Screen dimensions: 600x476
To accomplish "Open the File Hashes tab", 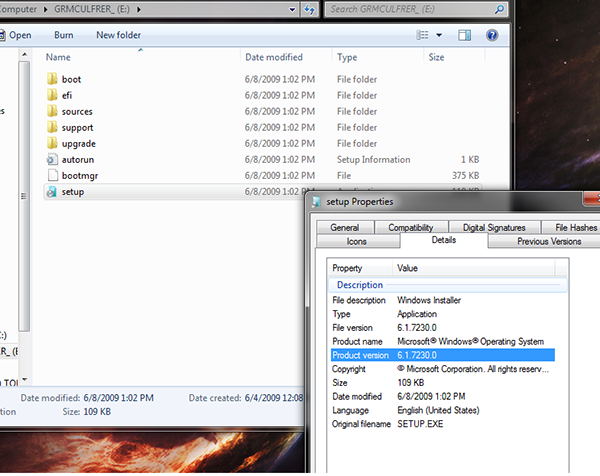I will [571, 228].
